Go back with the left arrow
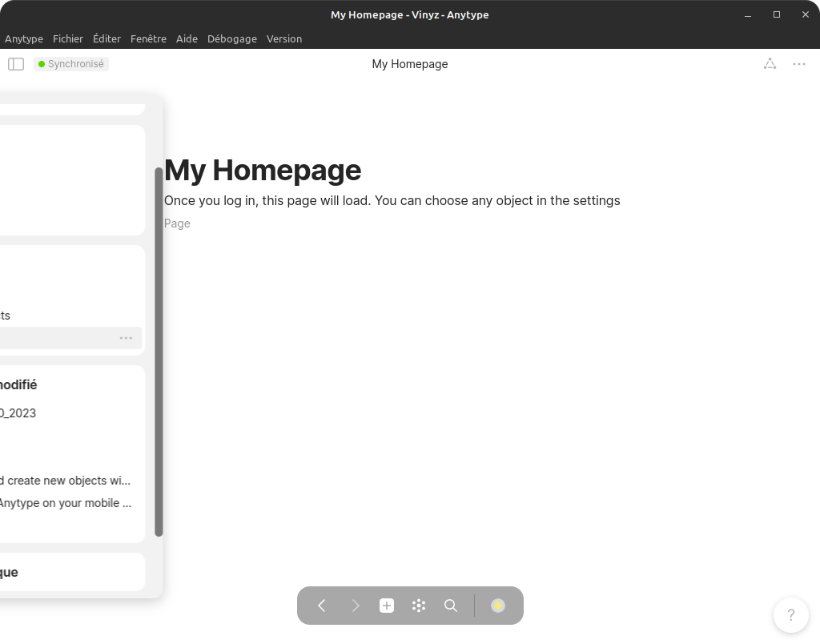The image size is (820, 644). 322,606
